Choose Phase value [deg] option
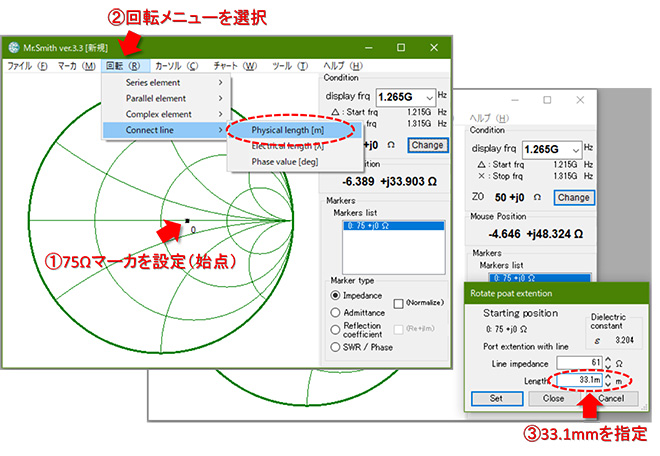The width and height of the screenshot is (660, 456). click(294, 162)
